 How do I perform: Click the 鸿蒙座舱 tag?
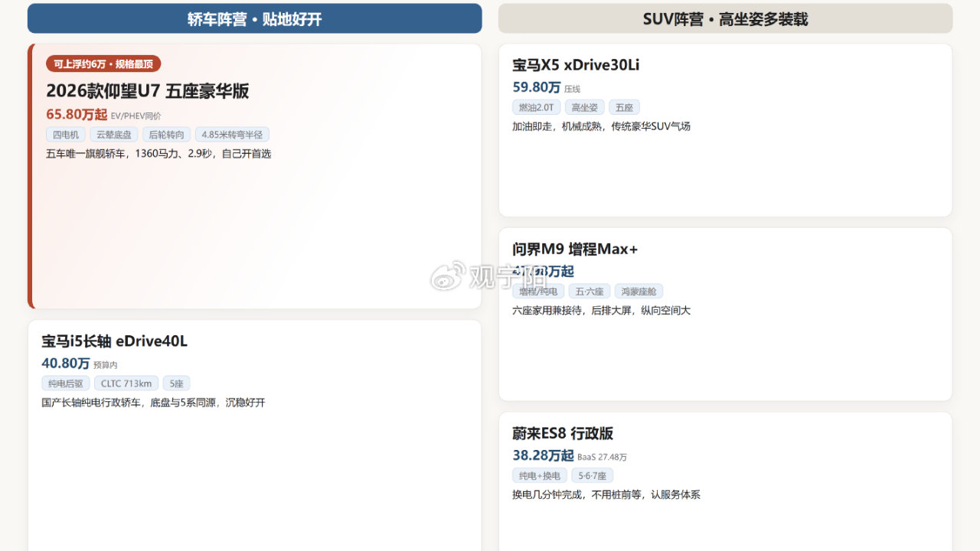click(639, 291)
